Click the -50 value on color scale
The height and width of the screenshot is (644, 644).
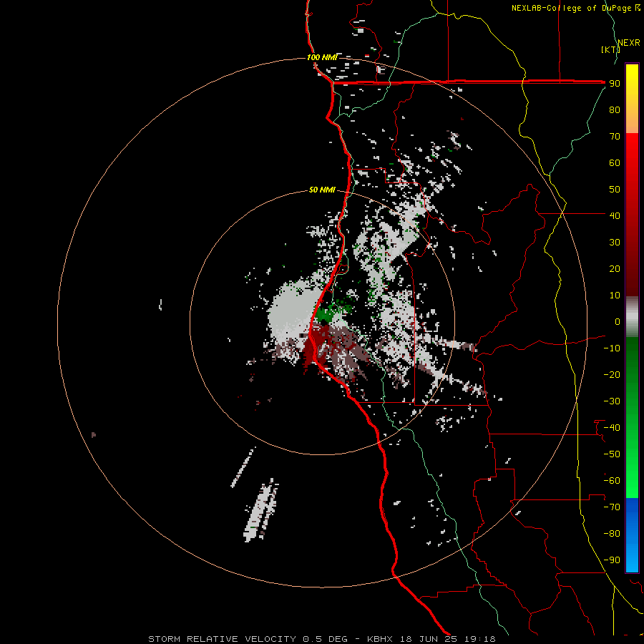tap(612, 454)
